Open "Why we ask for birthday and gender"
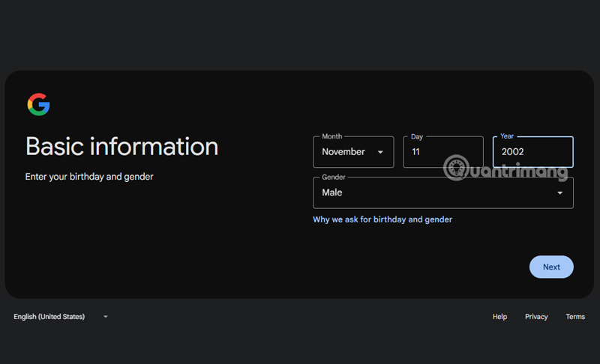The height and width of the screenshot is (364, 600). click(382, 219)
